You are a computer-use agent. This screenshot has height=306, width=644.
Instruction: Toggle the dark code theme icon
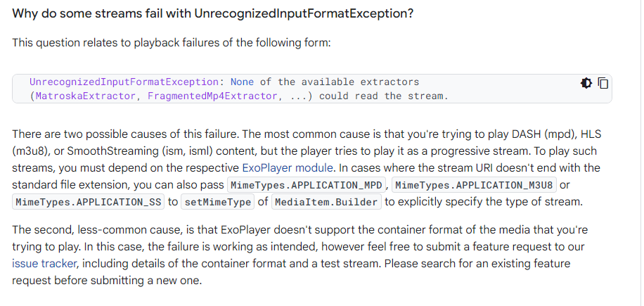(x=586, y=83)
